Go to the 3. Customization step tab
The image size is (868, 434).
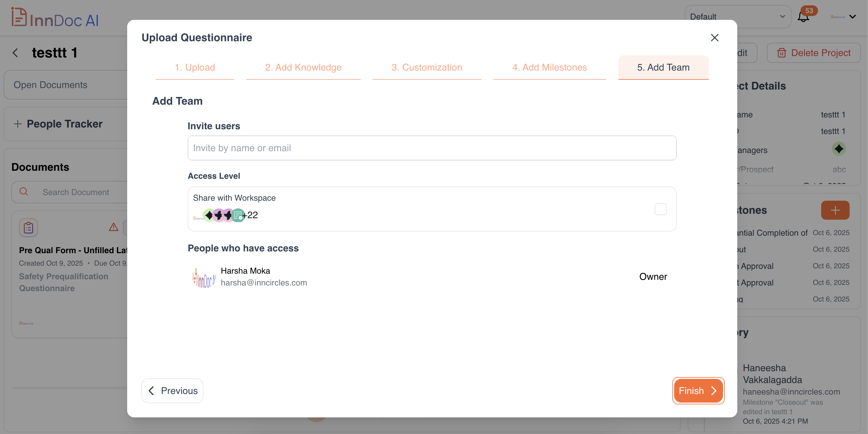tap(427, 67)
